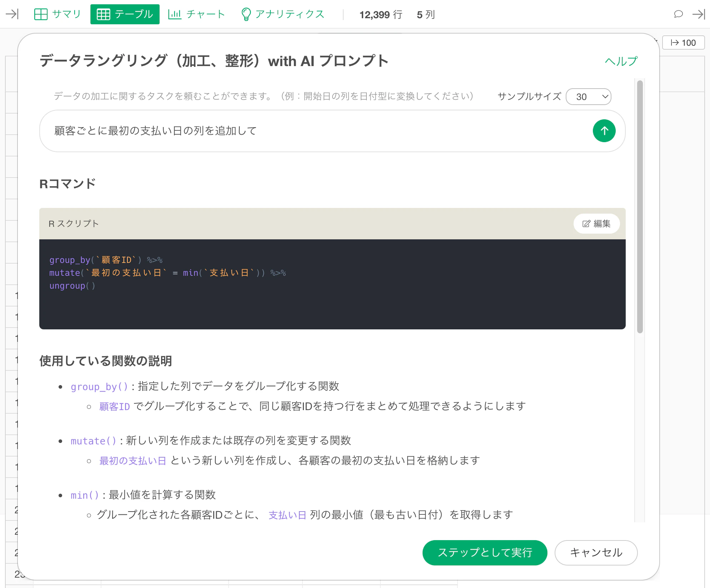Click the 5 列 column count
Image resolution: width=710 pixels, height=588 pixels.
click(426, 14)
